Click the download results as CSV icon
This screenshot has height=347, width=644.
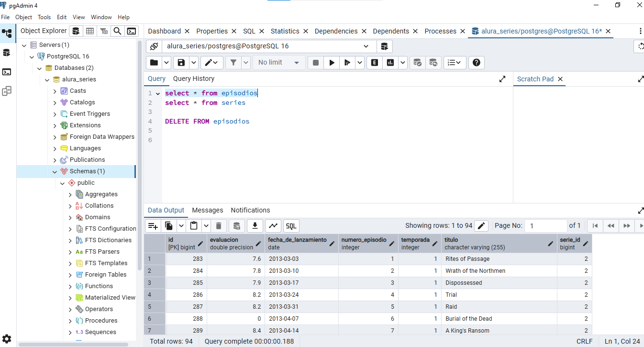(255, 226)
